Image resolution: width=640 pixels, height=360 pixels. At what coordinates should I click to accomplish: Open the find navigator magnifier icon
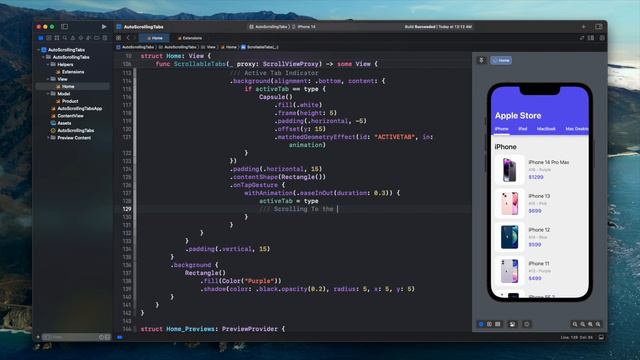tap(65, 38)
